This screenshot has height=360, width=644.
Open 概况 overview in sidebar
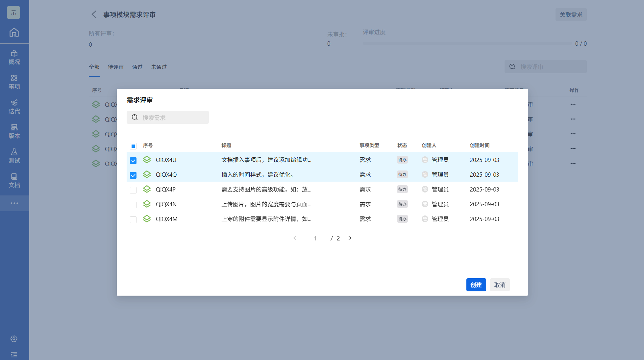coord(14,57)
